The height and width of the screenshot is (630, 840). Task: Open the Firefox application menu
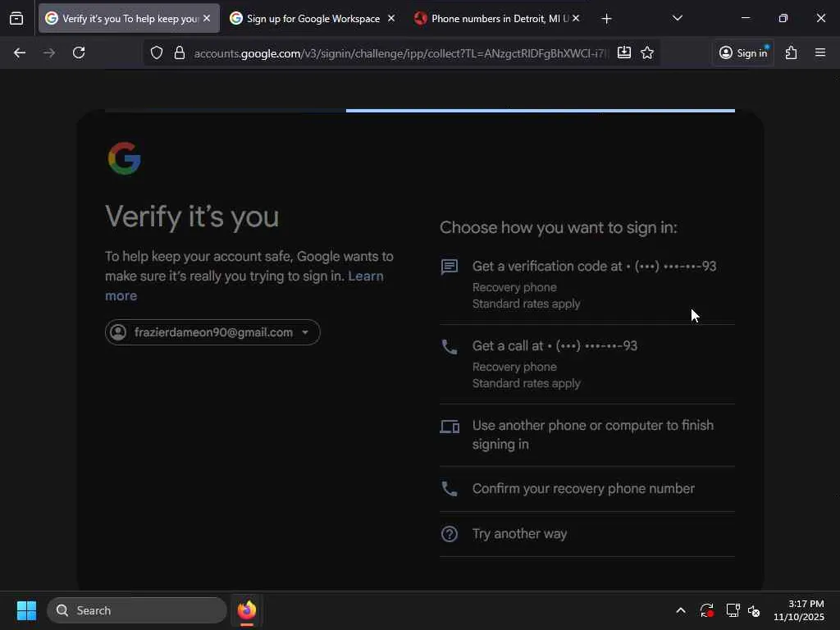coord(820,52)
